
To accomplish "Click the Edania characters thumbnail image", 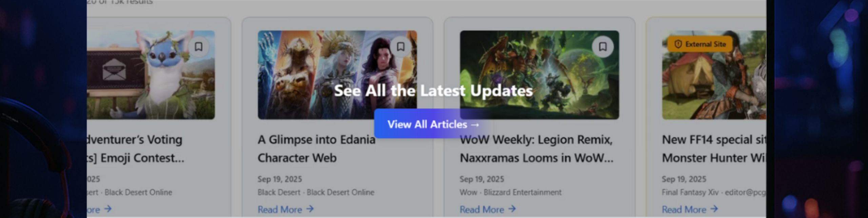I will click(x=337, y=75).
